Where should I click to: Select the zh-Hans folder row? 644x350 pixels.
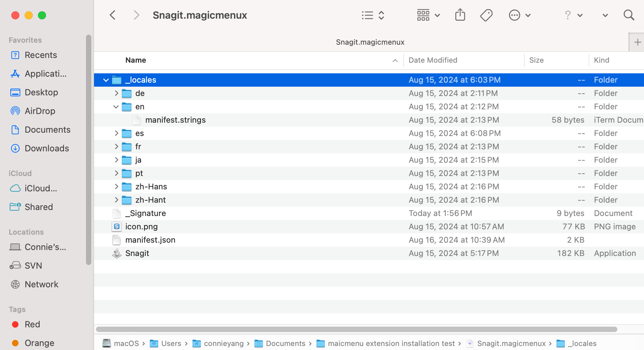coord(369,187)
